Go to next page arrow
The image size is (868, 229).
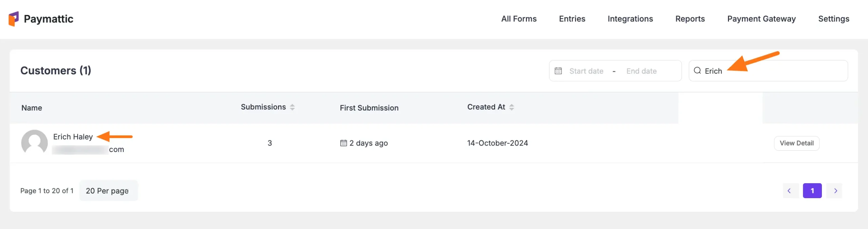(836, 191)
